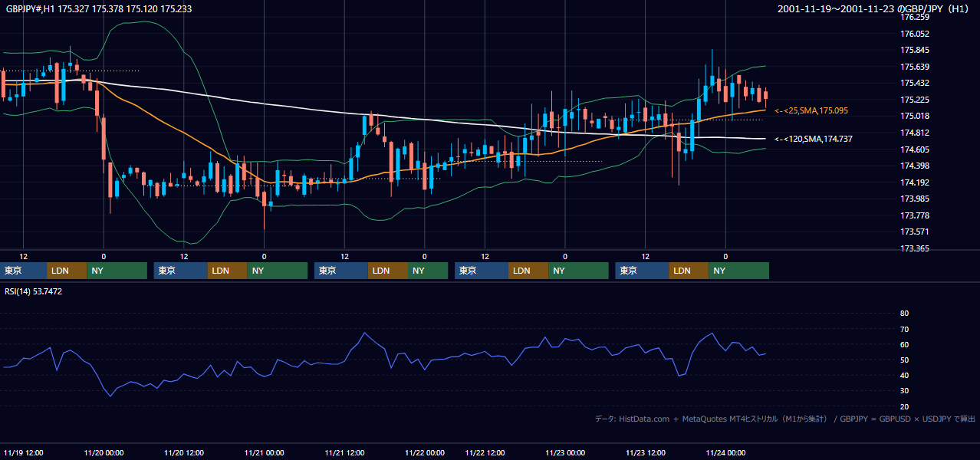The height and width of the screenshot is (460, 980).
Task: Click the 11/22 12:00 date label
Action: click(x=485, y=453)
